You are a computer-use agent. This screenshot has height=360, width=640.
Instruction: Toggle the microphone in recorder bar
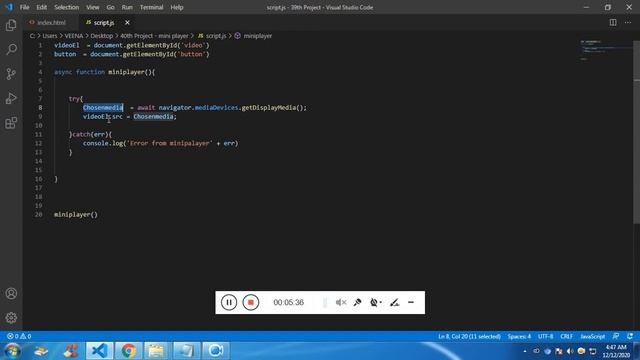coord(357,302)
